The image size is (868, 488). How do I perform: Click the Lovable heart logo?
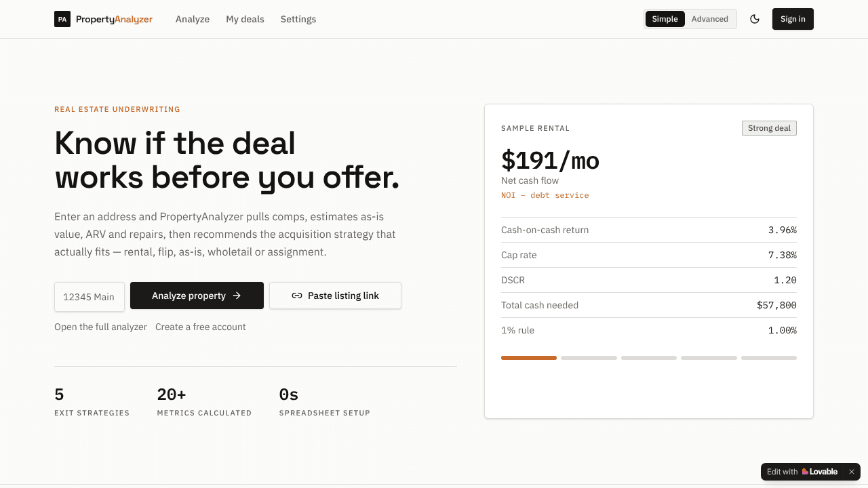pos(805,472)
